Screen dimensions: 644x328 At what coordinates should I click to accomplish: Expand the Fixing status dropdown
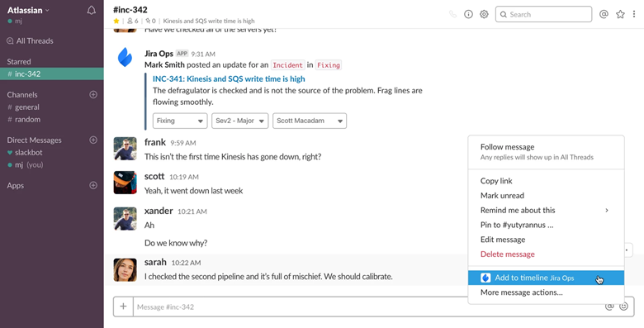tap(180, 121)
